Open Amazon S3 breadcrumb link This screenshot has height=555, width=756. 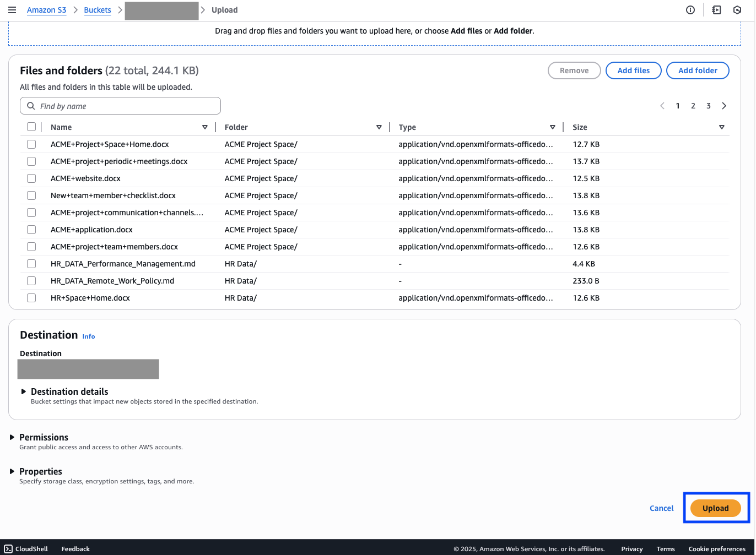(47, 10)
